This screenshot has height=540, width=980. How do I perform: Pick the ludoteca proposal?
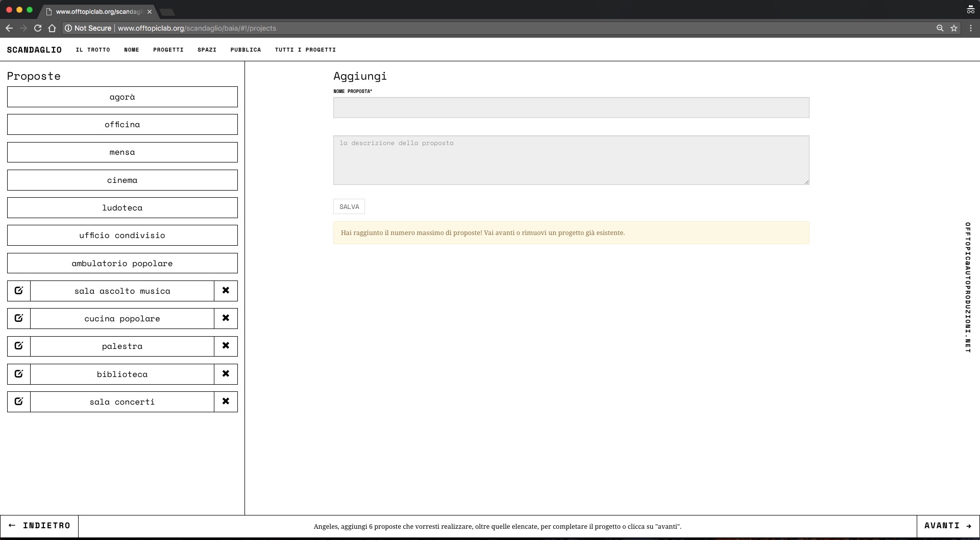tap(122, 207)
